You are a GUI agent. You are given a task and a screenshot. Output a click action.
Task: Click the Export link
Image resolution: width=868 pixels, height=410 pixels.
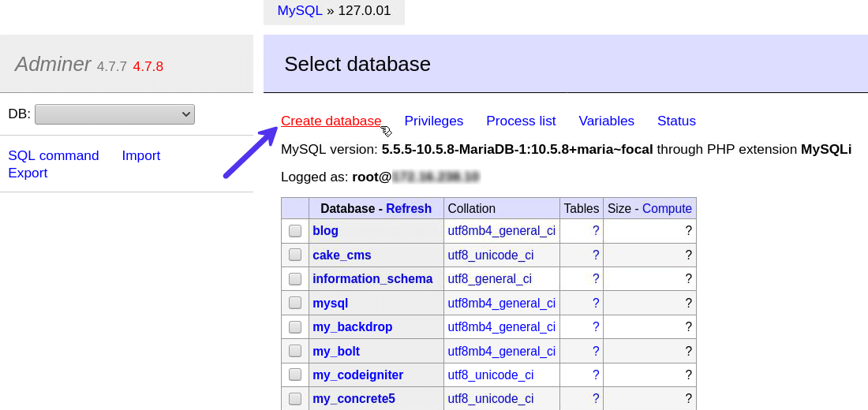point(28,173)
